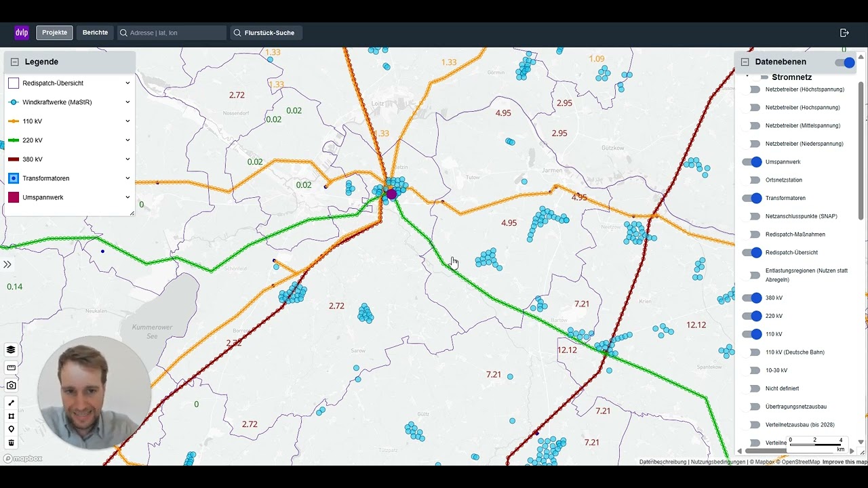Enable Redispatch-Maßnahmen layer toggle
Screen dimensions: 868x488
752,235
